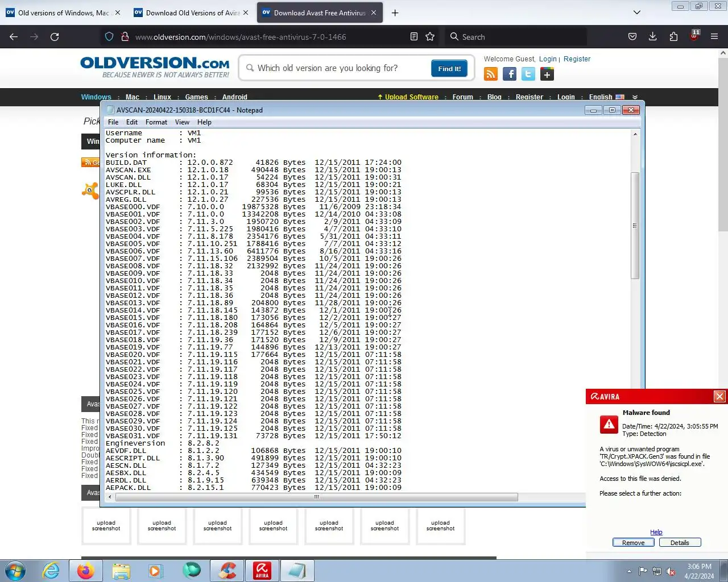Open the Help menu in Notepad
This screenshot has height=582, width=728.
(x=204, y=122)
